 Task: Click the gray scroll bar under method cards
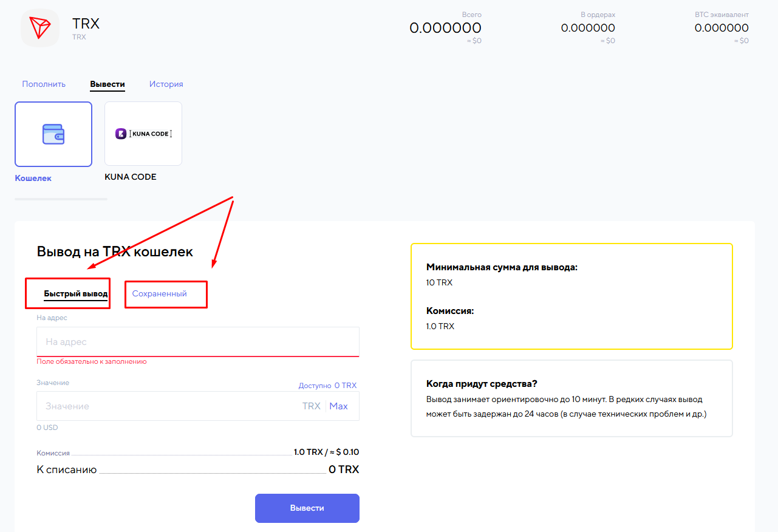click(x=61, y=199)
